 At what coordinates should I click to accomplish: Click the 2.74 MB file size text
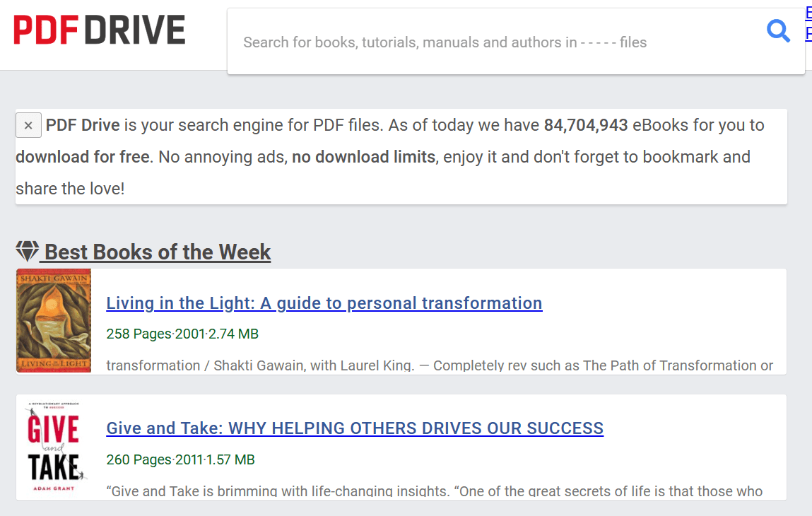[233, 334]
